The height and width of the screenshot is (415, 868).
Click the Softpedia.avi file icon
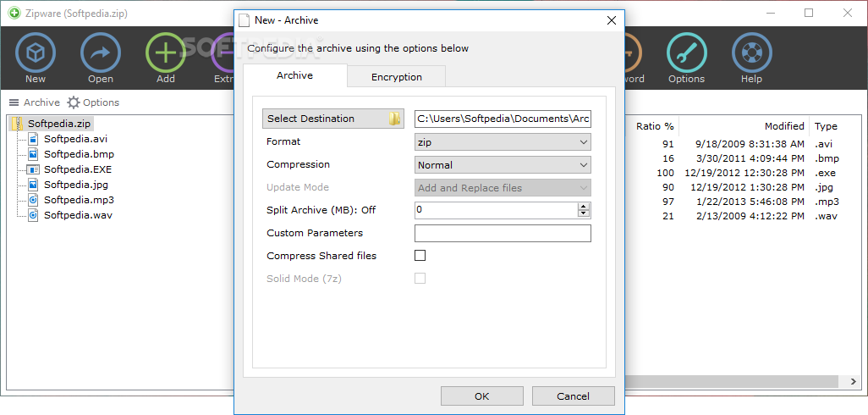point(33,139)
